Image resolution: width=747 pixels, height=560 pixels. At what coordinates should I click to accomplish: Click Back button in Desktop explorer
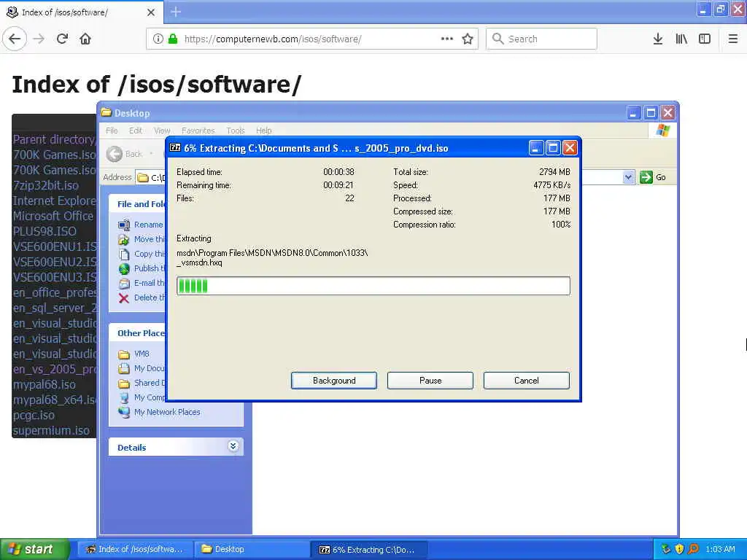125,154
